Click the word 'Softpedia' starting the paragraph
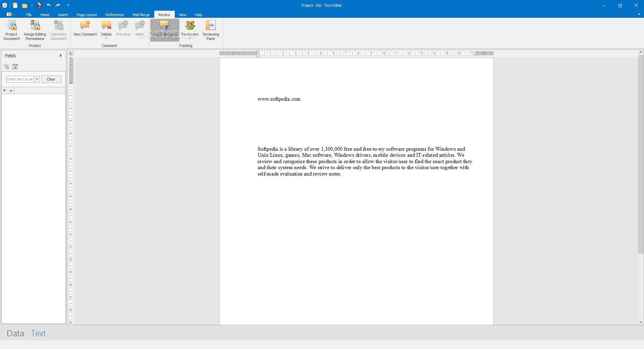Screen dimensions: 644x349 [268, 149]
